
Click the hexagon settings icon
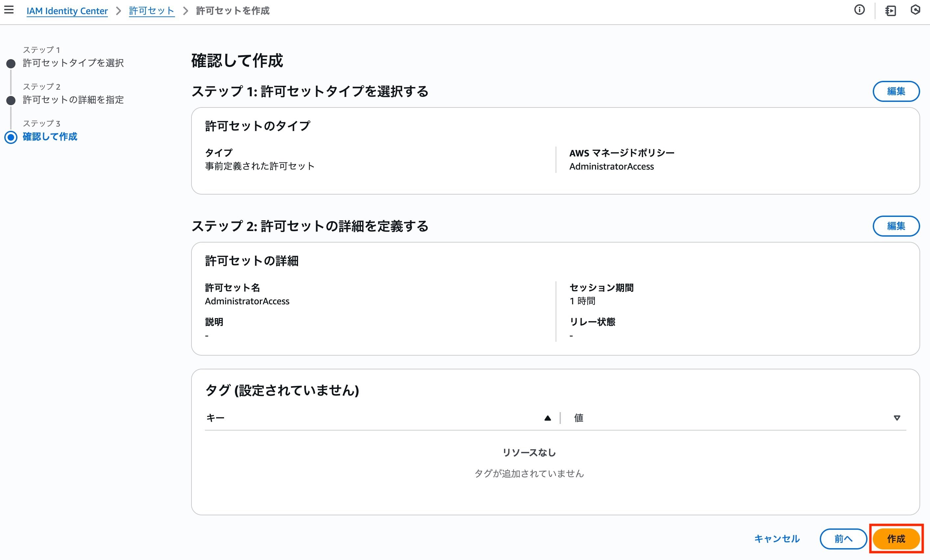point(916,10)
